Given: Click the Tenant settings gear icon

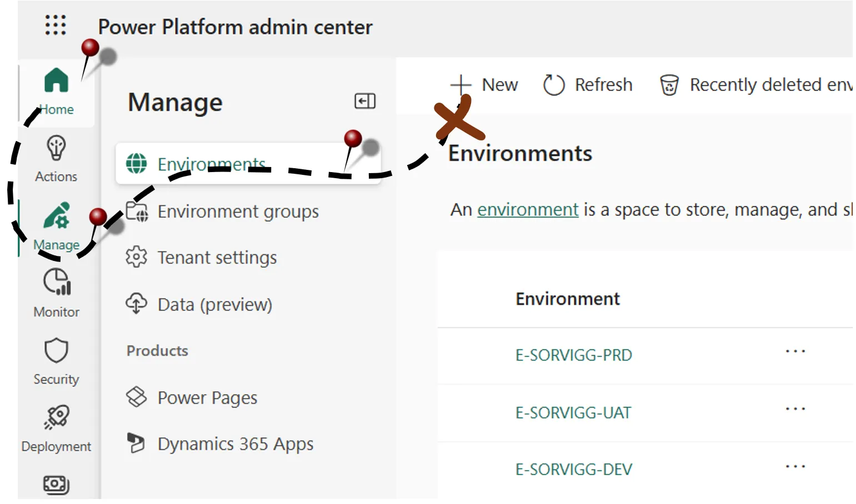Looking at the screenshot, I should pos(136,257).
